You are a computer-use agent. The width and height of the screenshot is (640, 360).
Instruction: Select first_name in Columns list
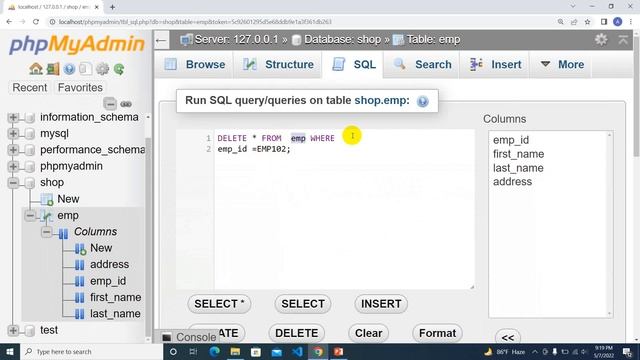[518, 154]
